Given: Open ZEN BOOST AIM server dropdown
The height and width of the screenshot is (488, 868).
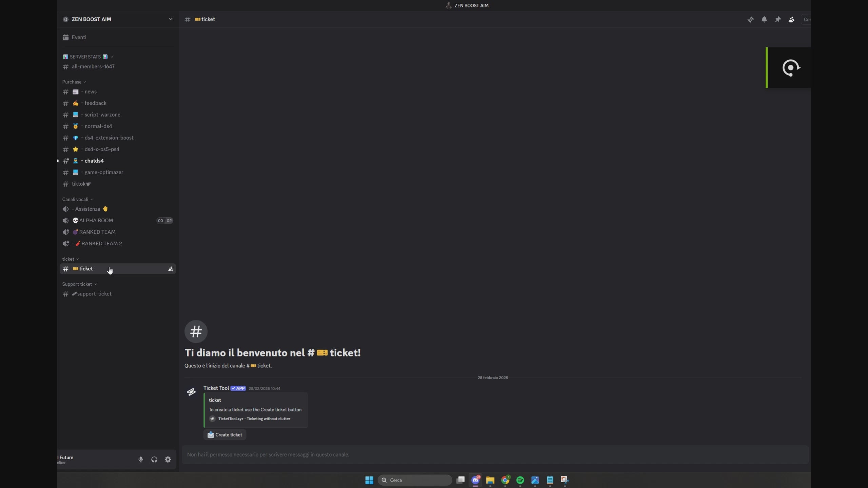Looking at the screenshot, I should [117, 19].
